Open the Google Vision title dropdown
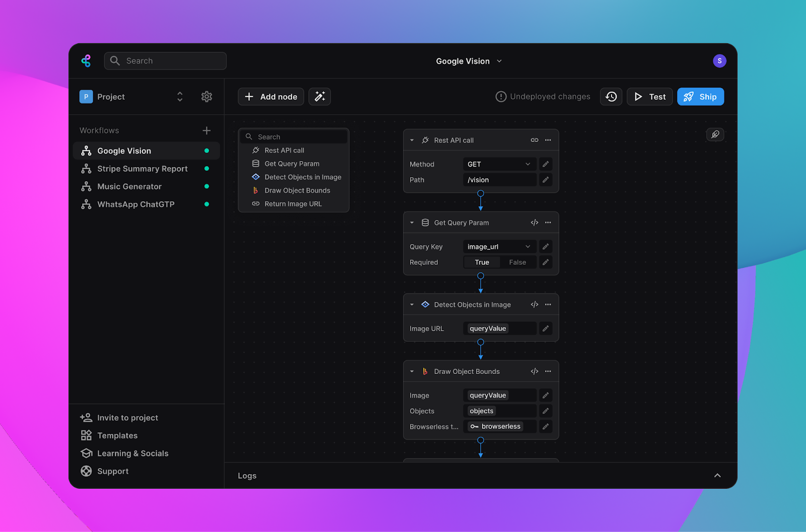This screenshot has width=806, height=532. click(468, 61)
